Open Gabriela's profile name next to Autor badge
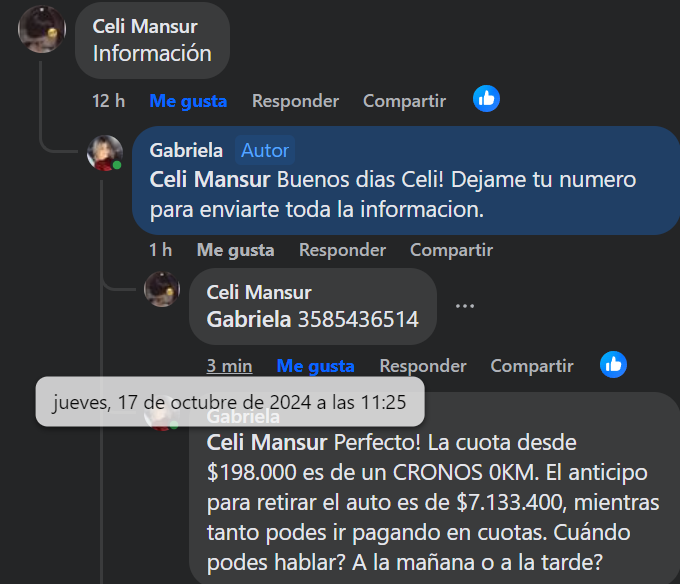The height and width of the screenshot is (584, 680). click(186, 150)
